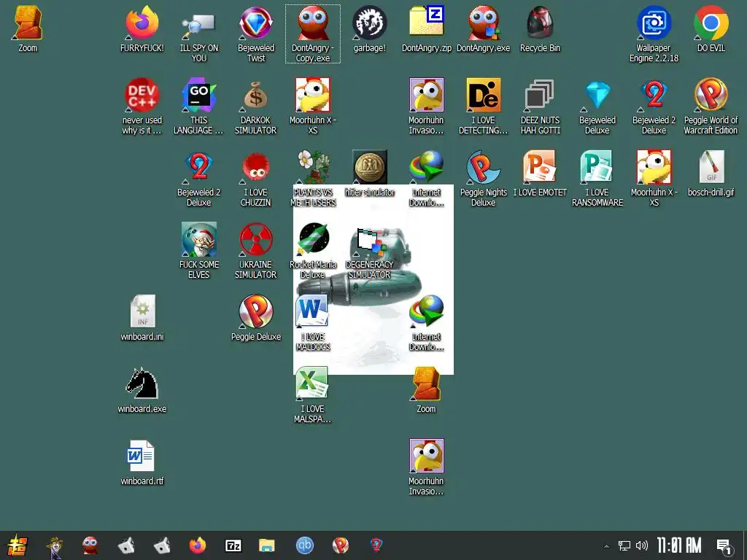Open the Bejeweled Twist desktop shortcut
This screenshot has width=747, height=560.
pyautogui.click(x=256, y=34)
